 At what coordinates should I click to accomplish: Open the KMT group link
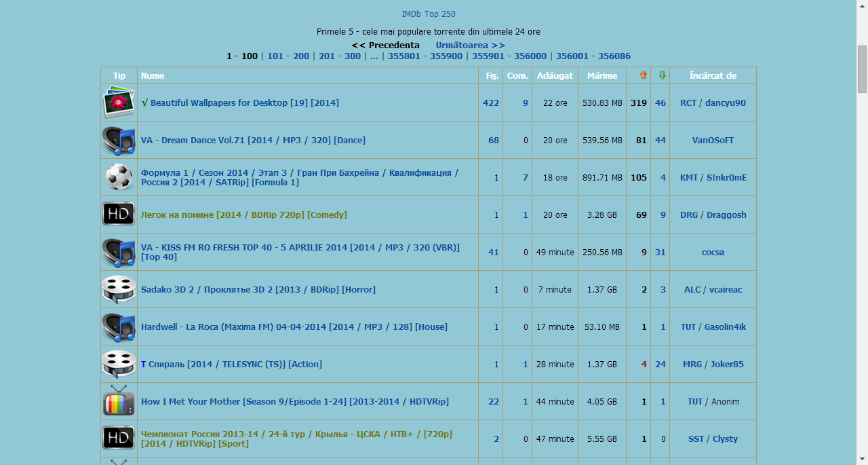689,177
